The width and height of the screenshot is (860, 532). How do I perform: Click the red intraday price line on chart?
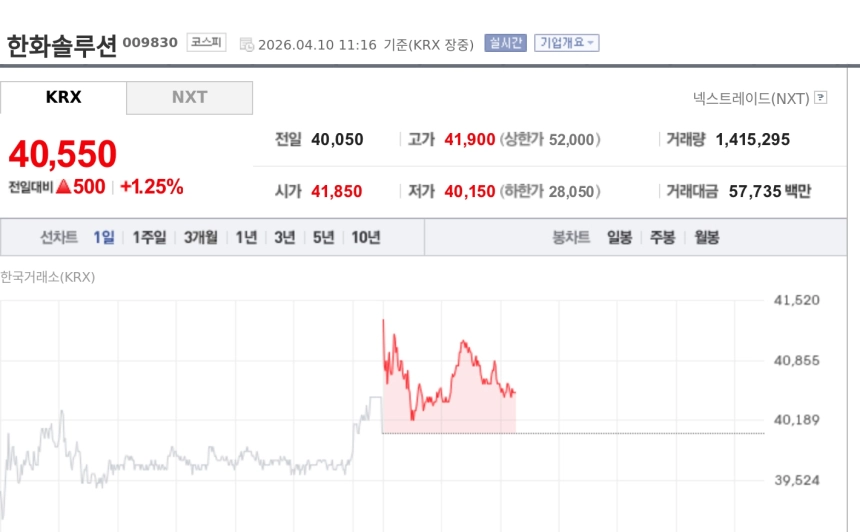pyautogui.click(x=463, y=343)
